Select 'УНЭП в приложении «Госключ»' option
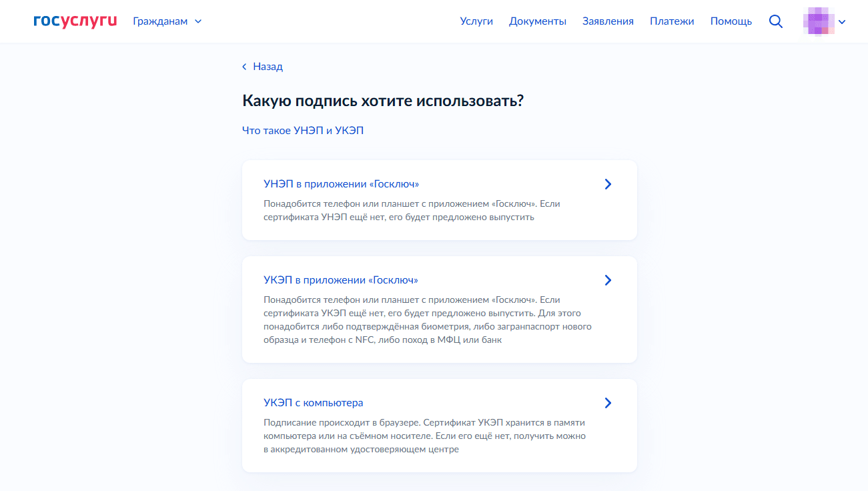Screen dimensions: 868x491 [440, 200]
